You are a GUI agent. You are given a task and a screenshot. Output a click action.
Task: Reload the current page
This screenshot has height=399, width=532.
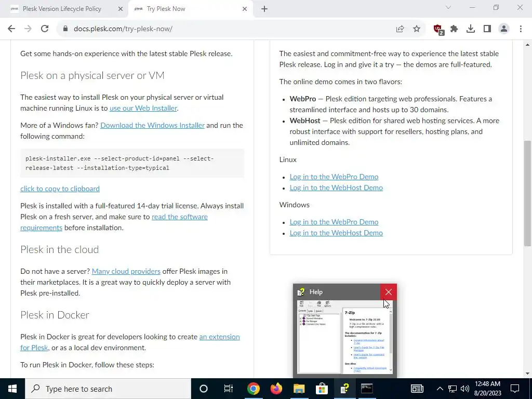(x=45, y=29)
